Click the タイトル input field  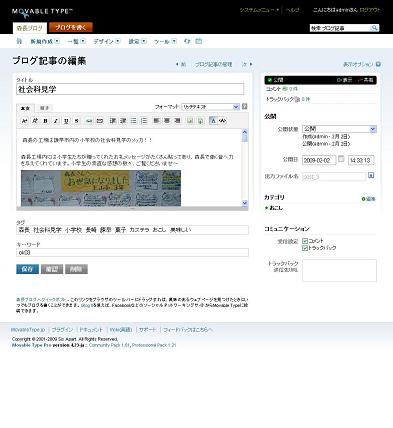(130, 89)
